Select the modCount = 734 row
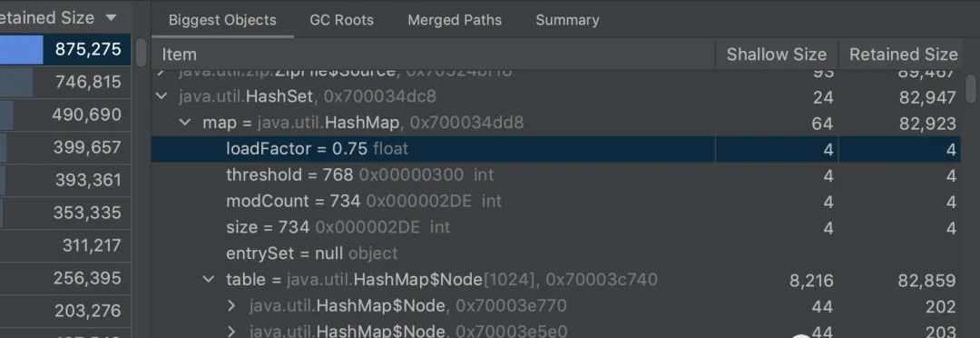 point(556,201)
